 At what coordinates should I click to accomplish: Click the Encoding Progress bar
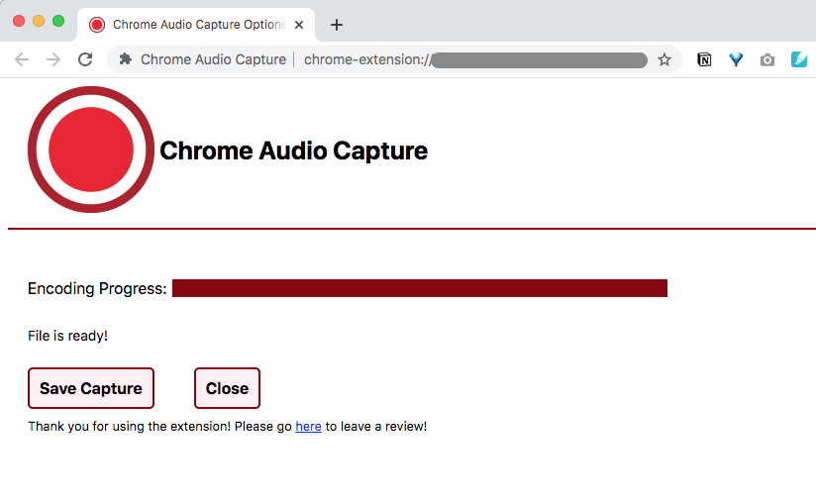(420, 288)
